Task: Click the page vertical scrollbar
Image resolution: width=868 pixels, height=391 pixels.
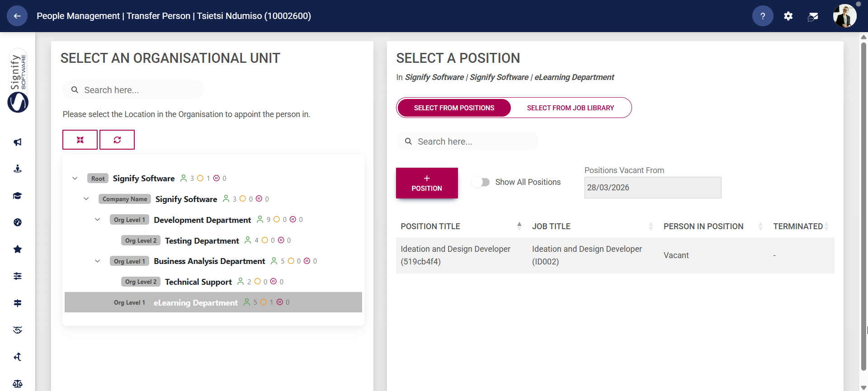Action: coord(864,206)
